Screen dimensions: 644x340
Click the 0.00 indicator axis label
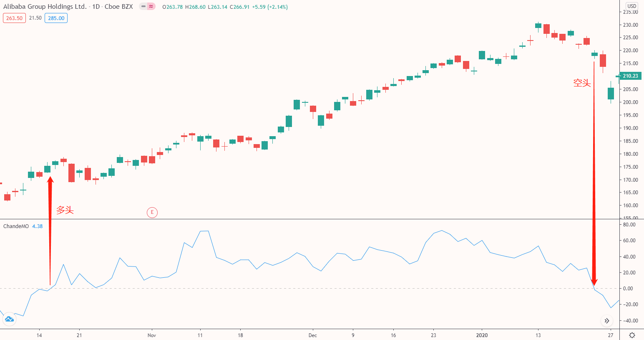628,289
